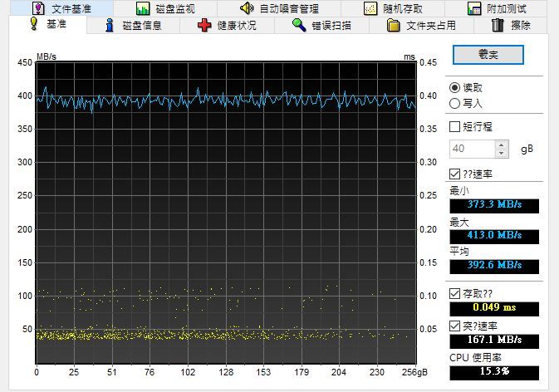Click the 磁盘监视 chart icon
The image size is (559, 392).
click(x=143, y=8)
